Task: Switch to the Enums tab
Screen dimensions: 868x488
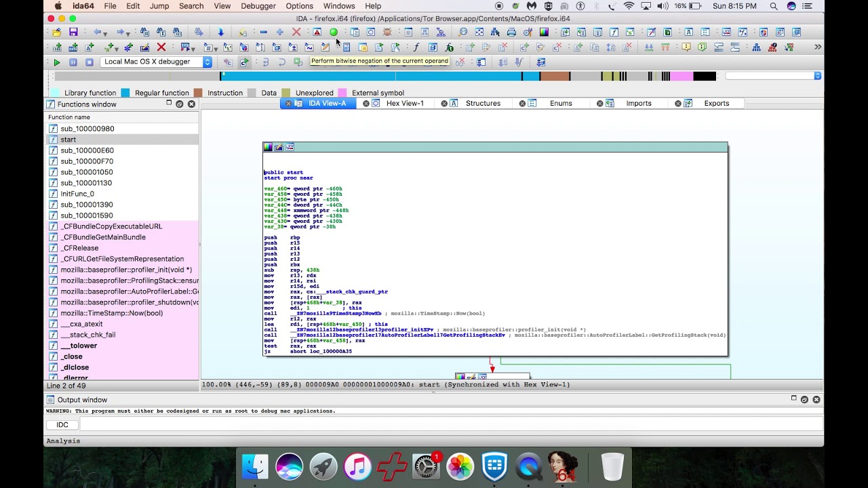Action: [561, 103]
